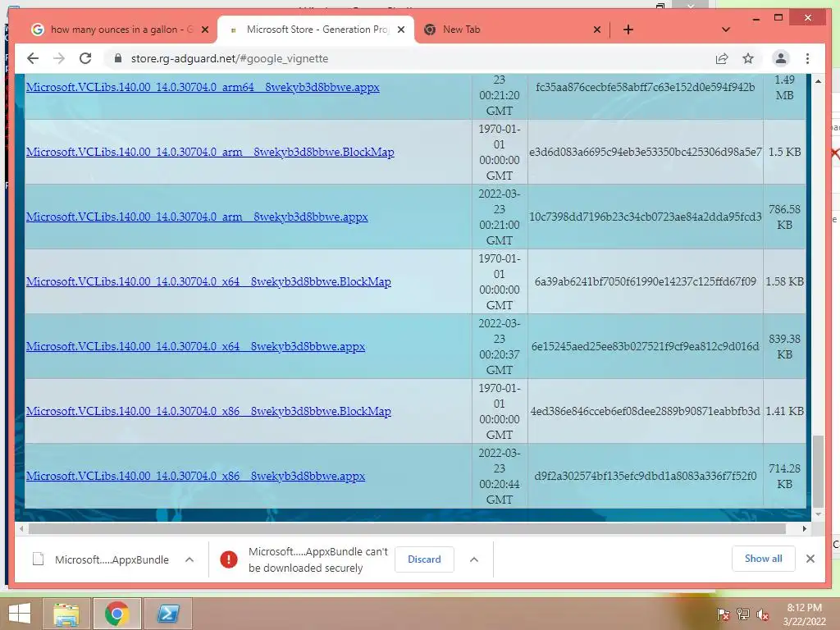The height and width of the screenshot is (630, 840).
Task: Download VCLibs arm appx file link
Action: 197,217
